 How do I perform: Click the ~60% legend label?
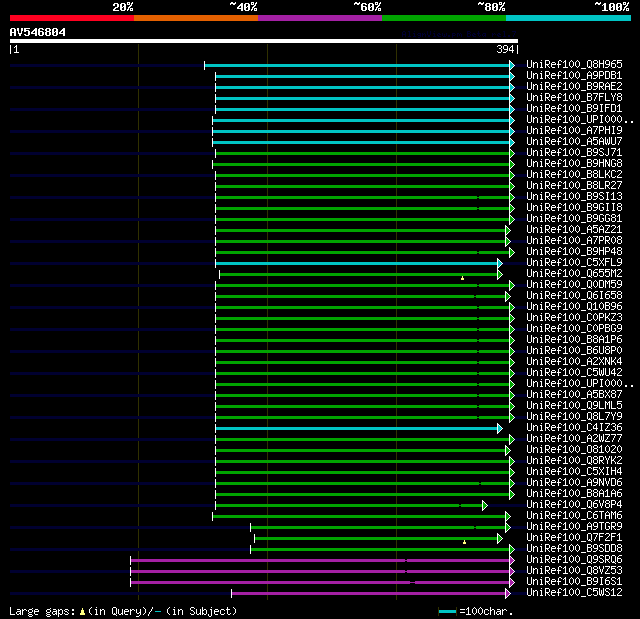tap(367, 7)
